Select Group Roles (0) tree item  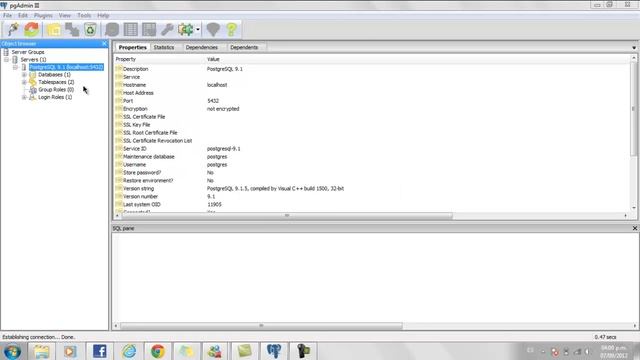56,89
